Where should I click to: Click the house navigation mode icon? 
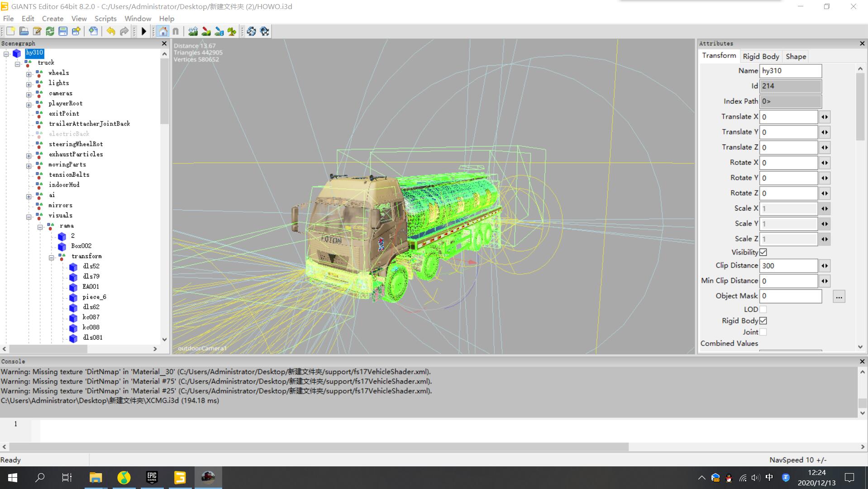coord(163,31)
